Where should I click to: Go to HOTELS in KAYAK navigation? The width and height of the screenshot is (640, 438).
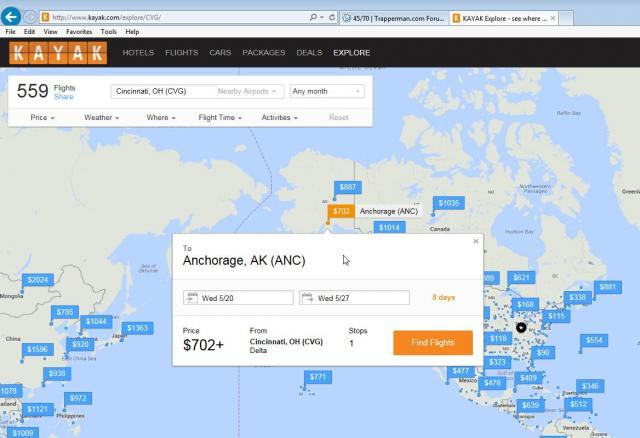tap(138, 53)
